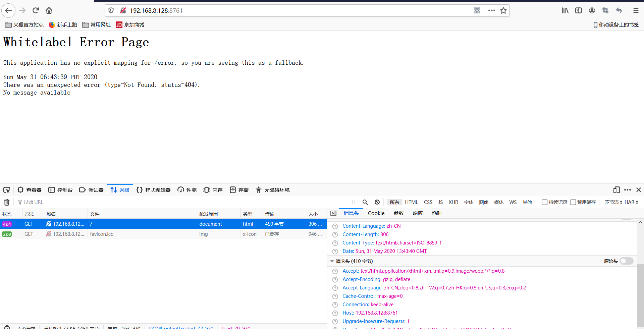
Task: Open HAR export dropdown
Action: (631, 202)
